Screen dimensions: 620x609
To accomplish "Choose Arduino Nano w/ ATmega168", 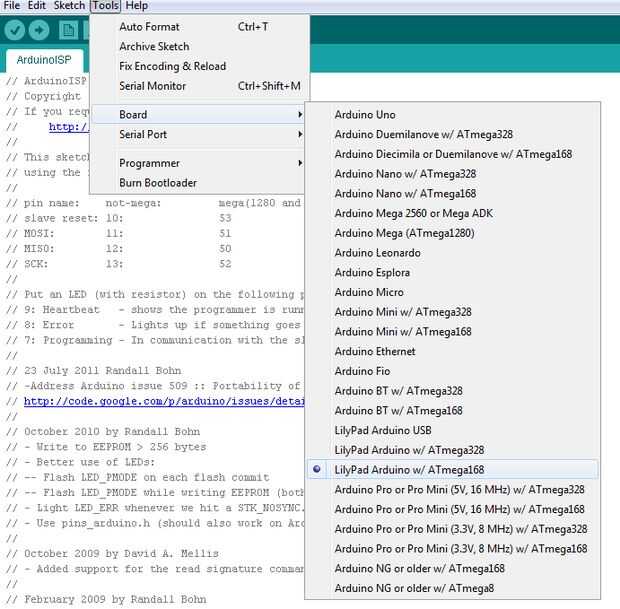I will pyautogui.click(x=452, y=194).
